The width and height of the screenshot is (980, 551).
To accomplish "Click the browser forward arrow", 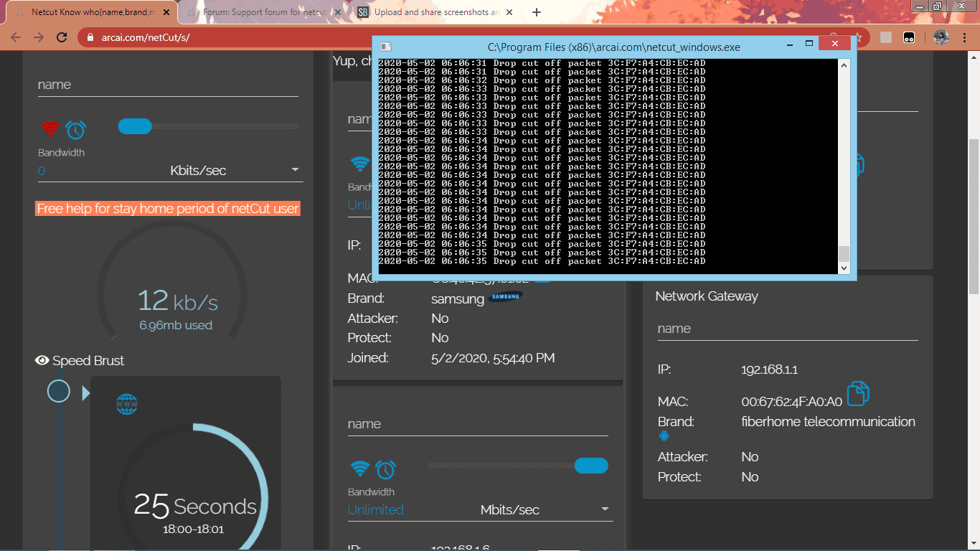I will tap(39, 37).
